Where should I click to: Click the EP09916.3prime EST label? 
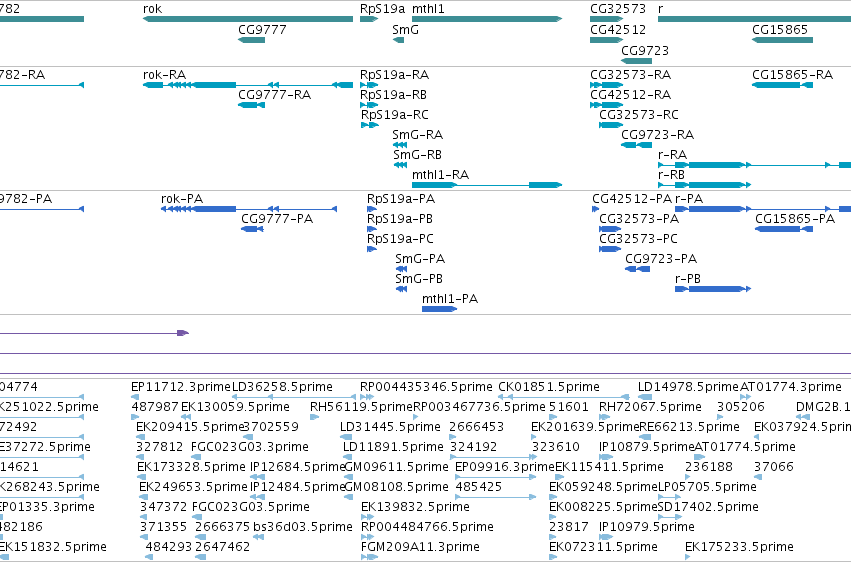coord(505,467)
